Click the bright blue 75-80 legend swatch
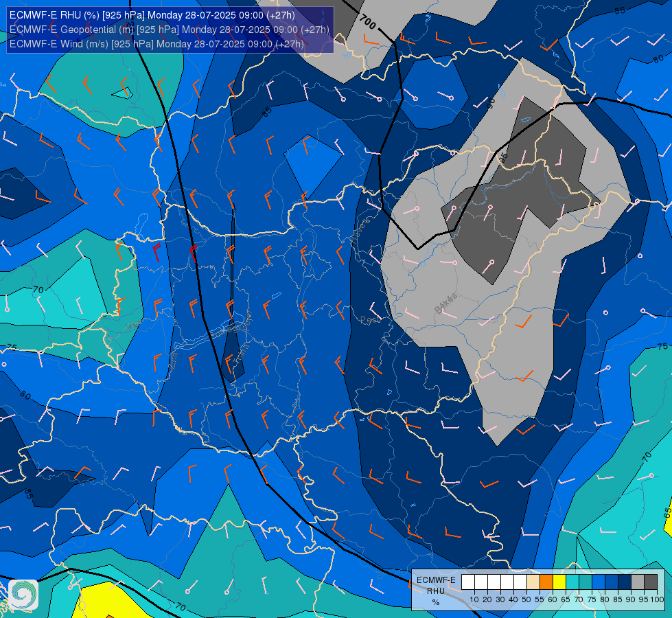The height and width of the screenshot is (618, 672). [x=599, y=582]
